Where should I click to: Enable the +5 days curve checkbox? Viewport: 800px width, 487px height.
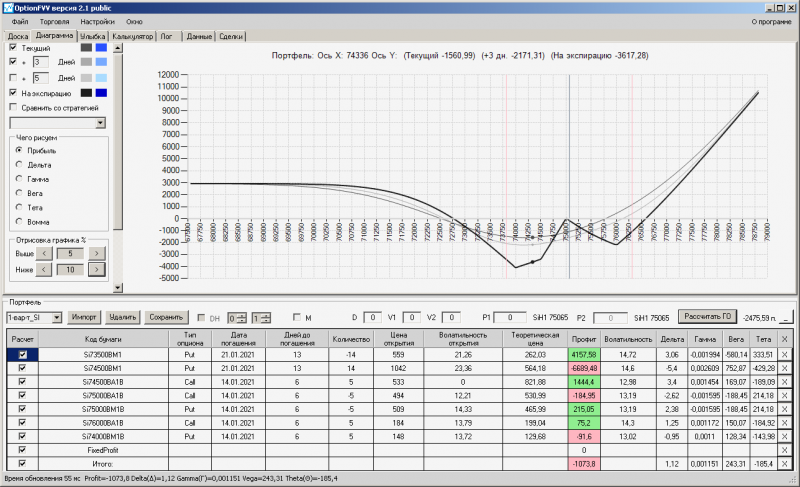[13, 78]
